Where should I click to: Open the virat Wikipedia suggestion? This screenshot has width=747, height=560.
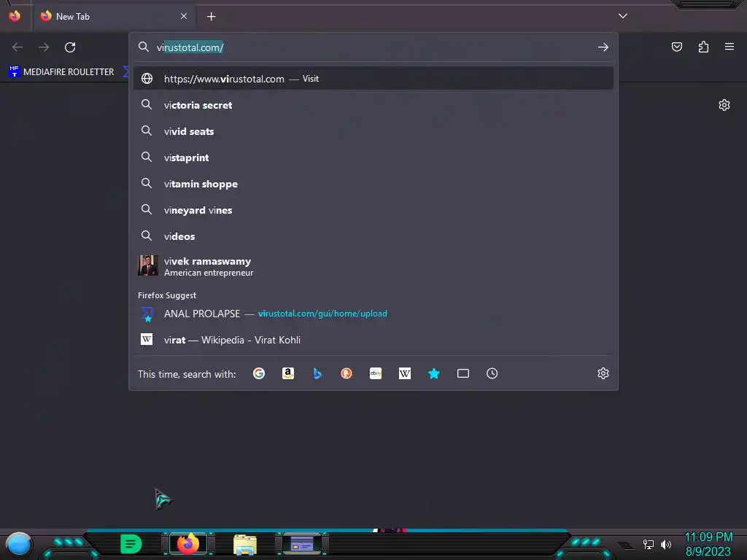point(373,340)
